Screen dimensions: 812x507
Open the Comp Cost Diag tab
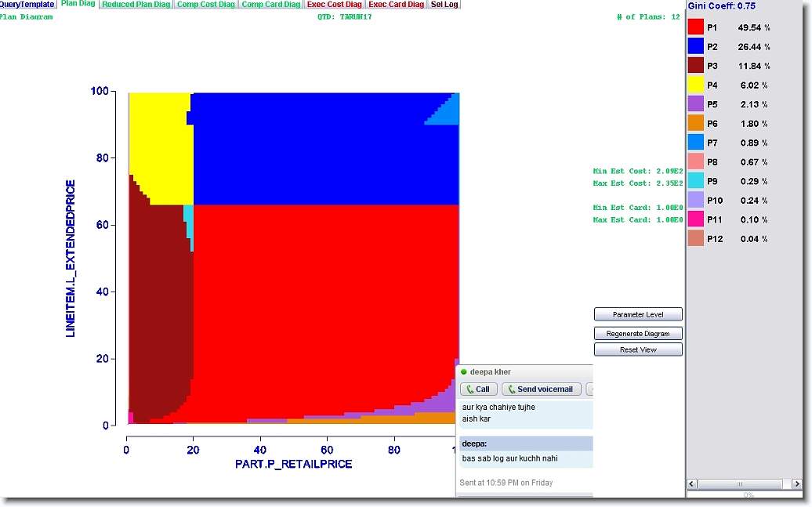coord(205,5)
